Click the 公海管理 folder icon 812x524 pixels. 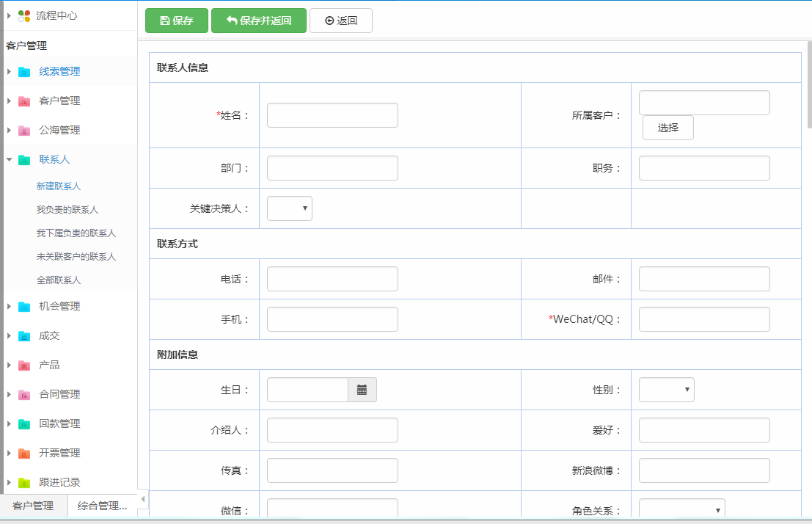pyautogui.click(x=24, y=131)
